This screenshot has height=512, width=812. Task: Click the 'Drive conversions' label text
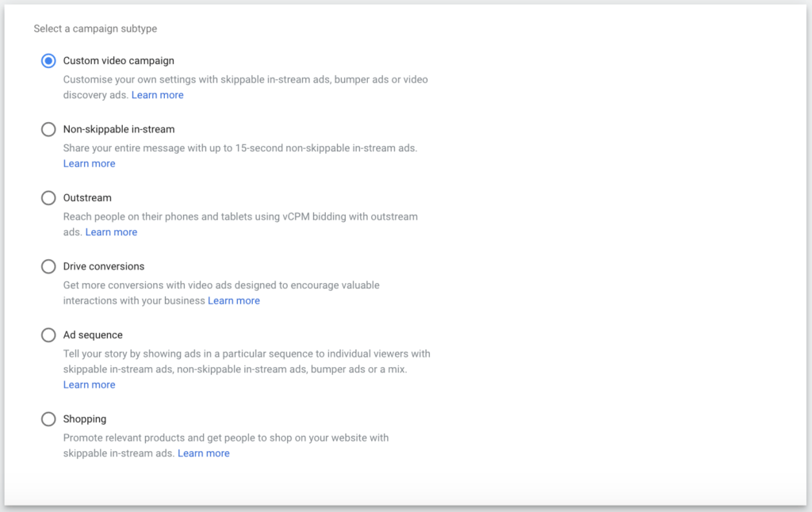[104, 266]
